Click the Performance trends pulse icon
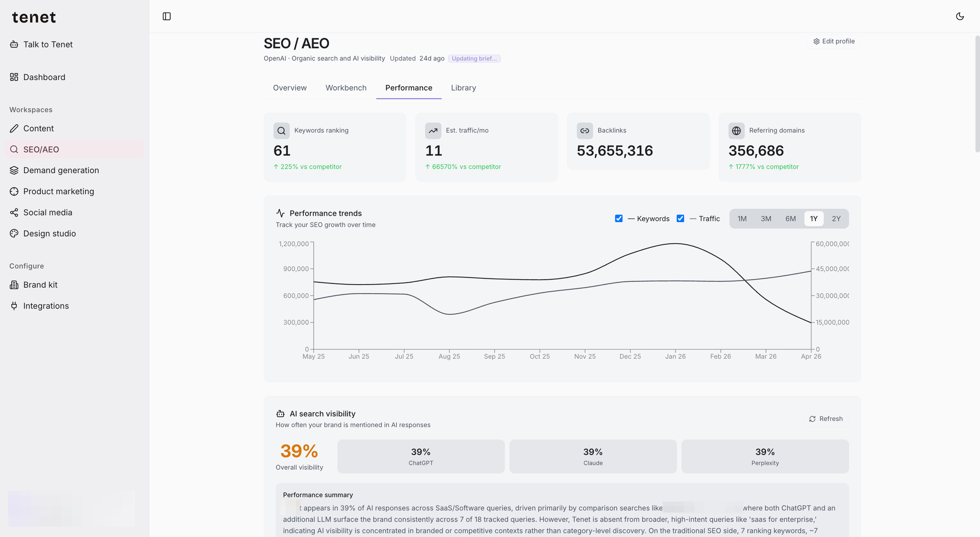This screenshot has height=537, width=980. [280, 213]
